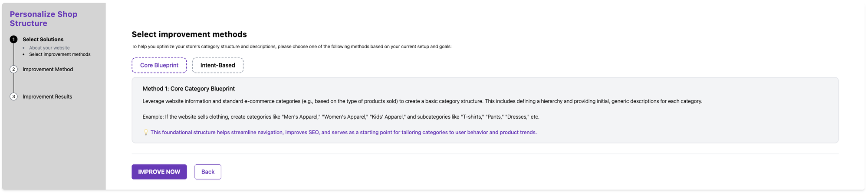This screenshot has width=868, height=193.
Task: Click the Back button
Action: tap(207, 172)
